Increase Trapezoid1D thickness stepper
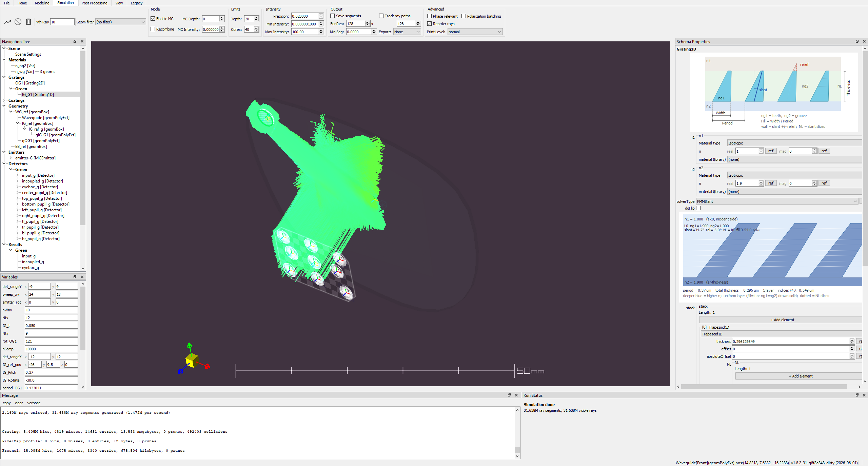Image resolution: width=868 pixels, height=466 pixels. (x=852, y=340)
